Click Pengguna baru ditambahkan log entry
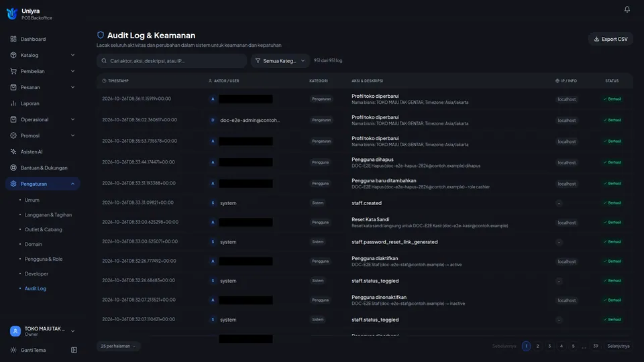Screen dimensions: 644x362 tap(384, 180)
